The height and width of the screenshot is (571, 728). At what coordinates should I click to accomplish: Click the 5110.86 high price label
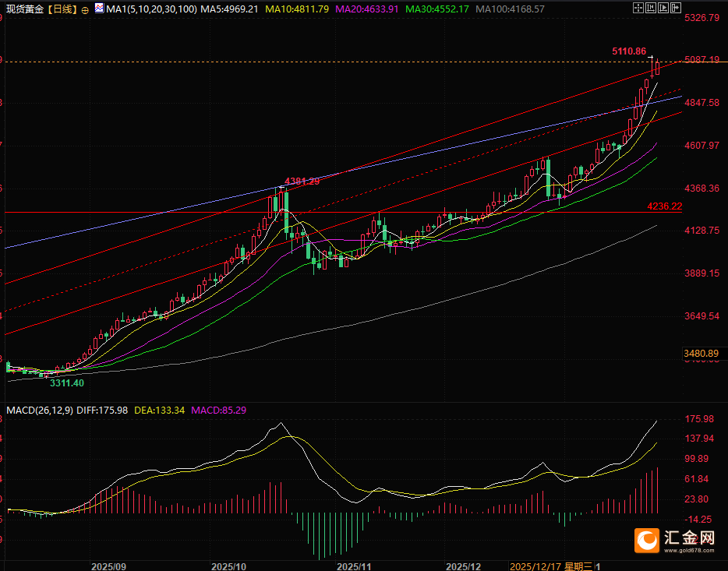point(629,51)
